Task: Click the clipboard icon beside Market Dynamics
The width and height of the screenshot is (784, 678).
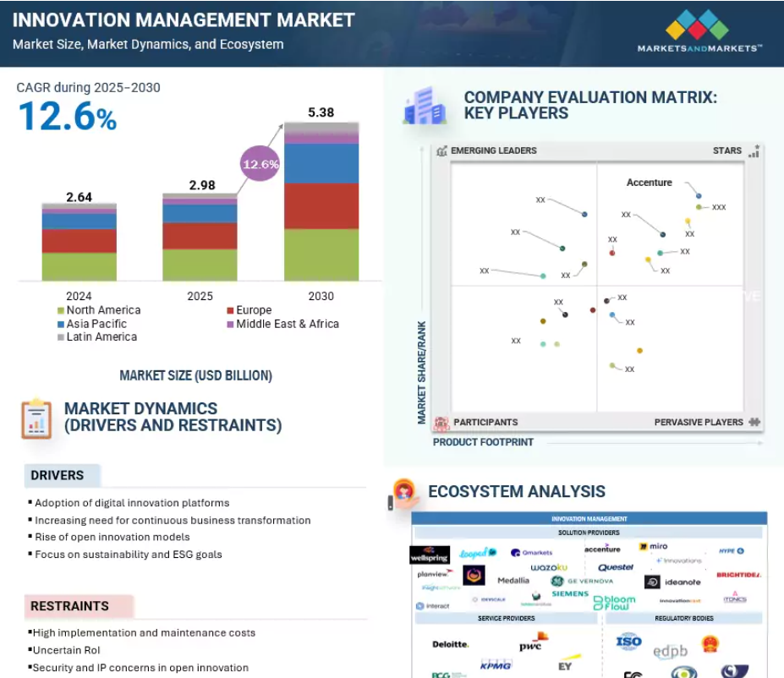Action: pos(36,418)
